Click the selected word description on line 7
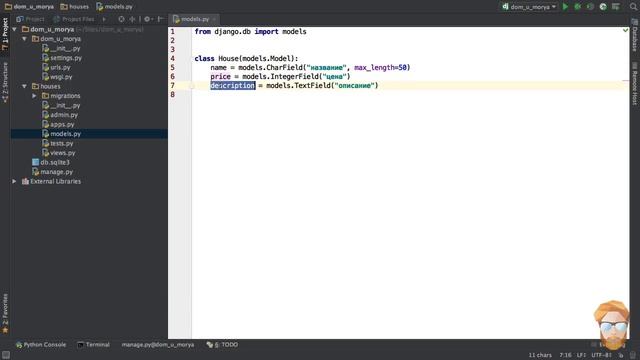 [x=233, y=85]
